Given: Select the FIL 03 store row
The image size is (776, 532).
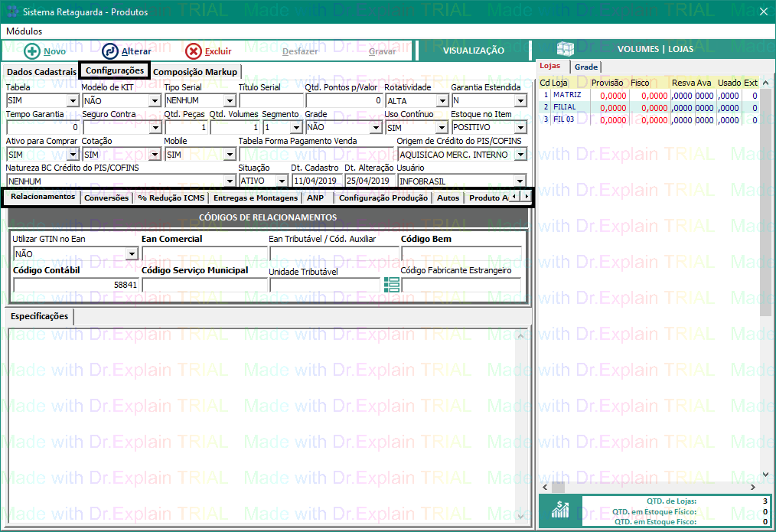Looking at the screenshot, I should point(649,119).
